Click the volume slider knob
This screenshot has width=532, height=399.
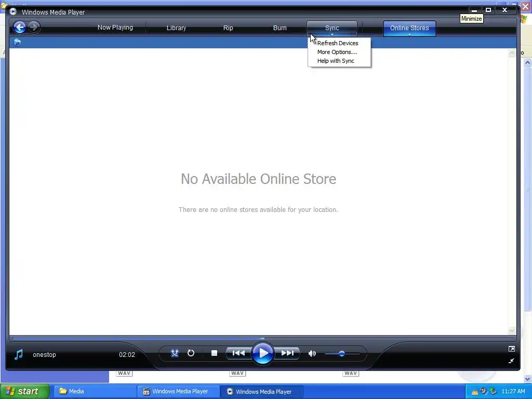(342, 353)
